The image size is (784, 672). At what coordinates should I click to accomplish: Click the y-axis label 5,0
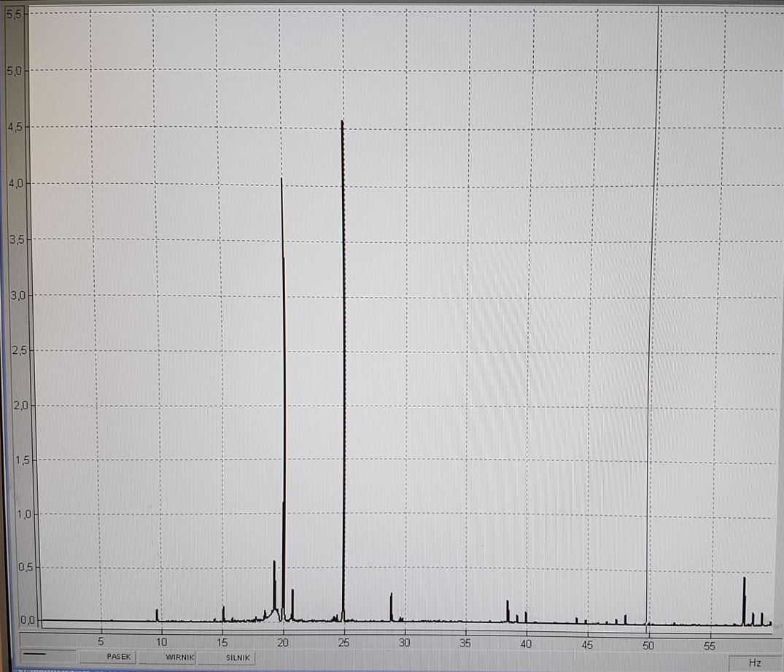tap(14, 71)
